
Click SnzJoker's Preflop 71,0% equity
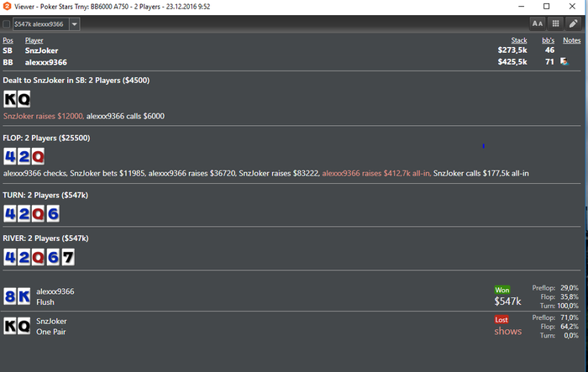tap(570, 317)
